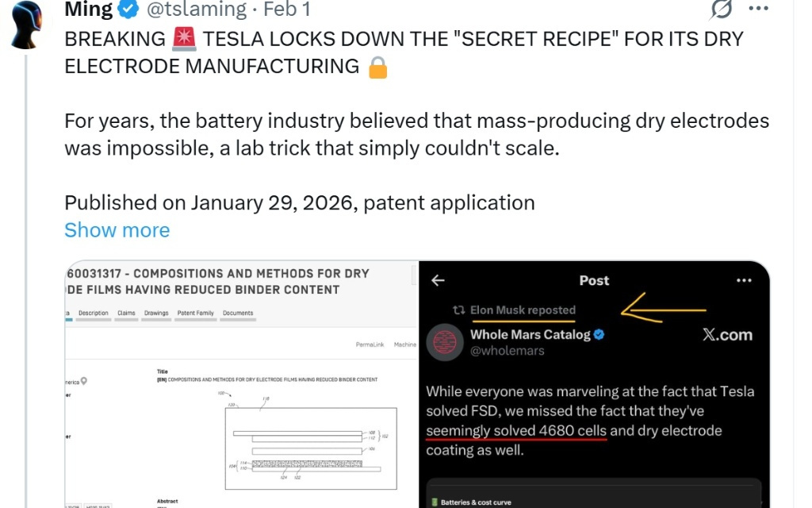Click the back arrow in the embedded Post
This screenshot has height=508, width=812.
pos(438,280)
